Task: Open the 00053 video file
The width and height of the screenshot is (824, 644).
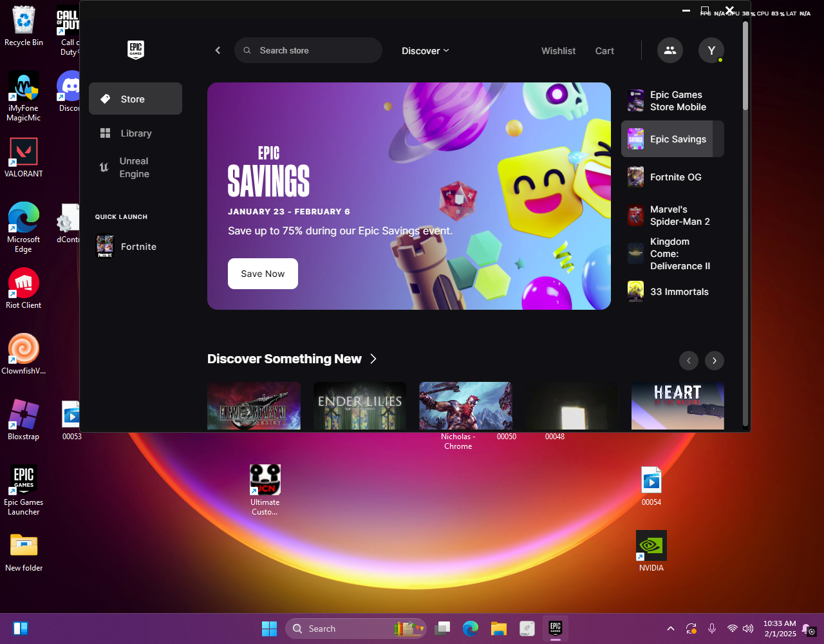Action: [72, 421]
